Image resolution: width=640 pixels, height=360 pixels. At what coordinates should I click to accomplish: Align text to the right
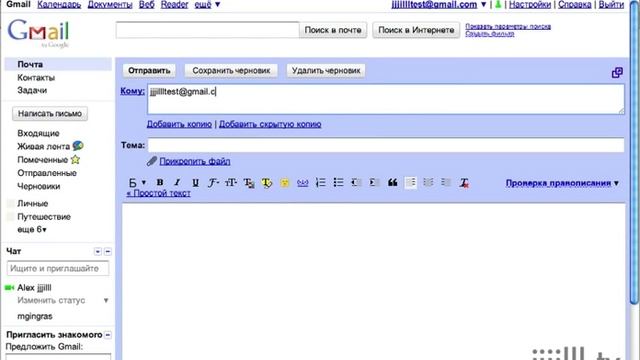[x=446, y=182]
